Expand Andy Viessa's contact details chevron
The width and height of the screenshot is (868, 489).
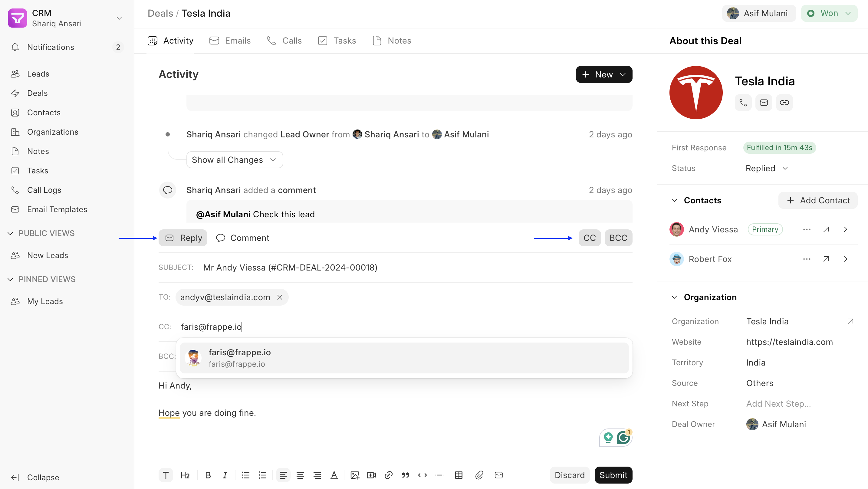[x=845, y=229]
